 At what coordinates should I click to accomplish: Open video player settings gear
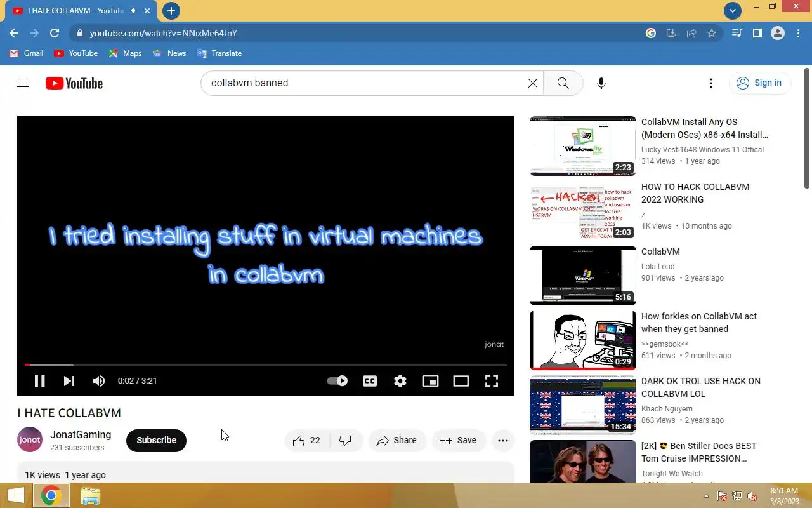click(400, 381)
